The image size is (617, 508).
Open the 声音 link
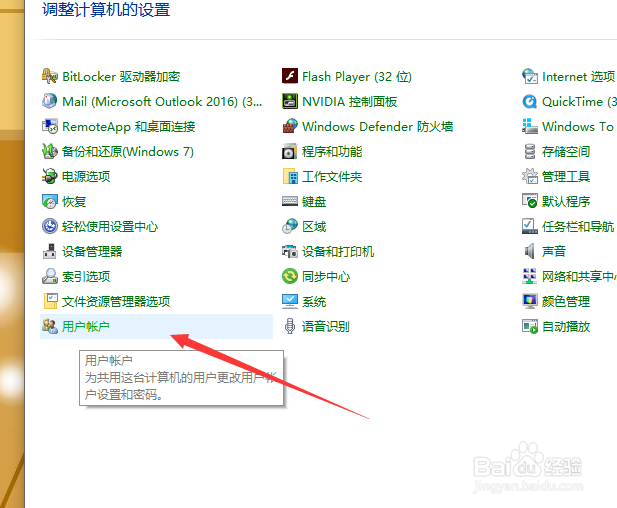click(x=554, y=251)
